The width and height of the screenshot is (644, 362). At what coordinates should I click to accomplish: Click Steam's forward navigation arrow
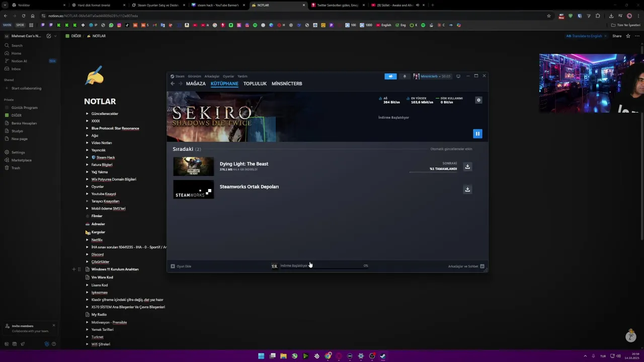click(180, 83)
